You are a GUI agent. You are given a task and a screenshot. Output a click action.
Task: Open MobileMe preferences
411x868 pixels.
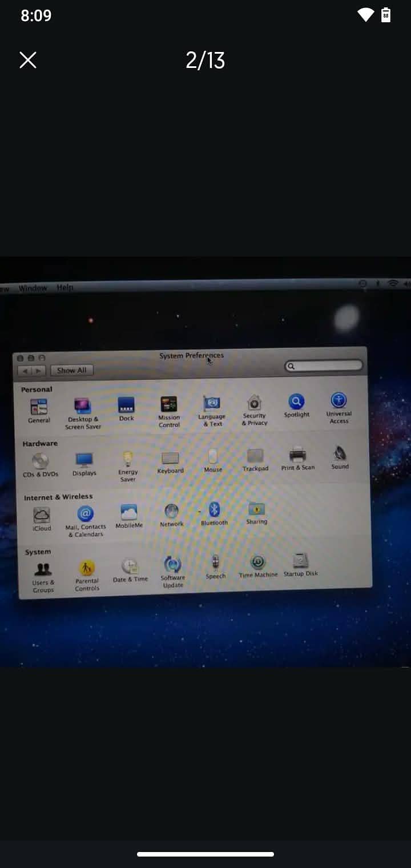click(x=129, y=516)
